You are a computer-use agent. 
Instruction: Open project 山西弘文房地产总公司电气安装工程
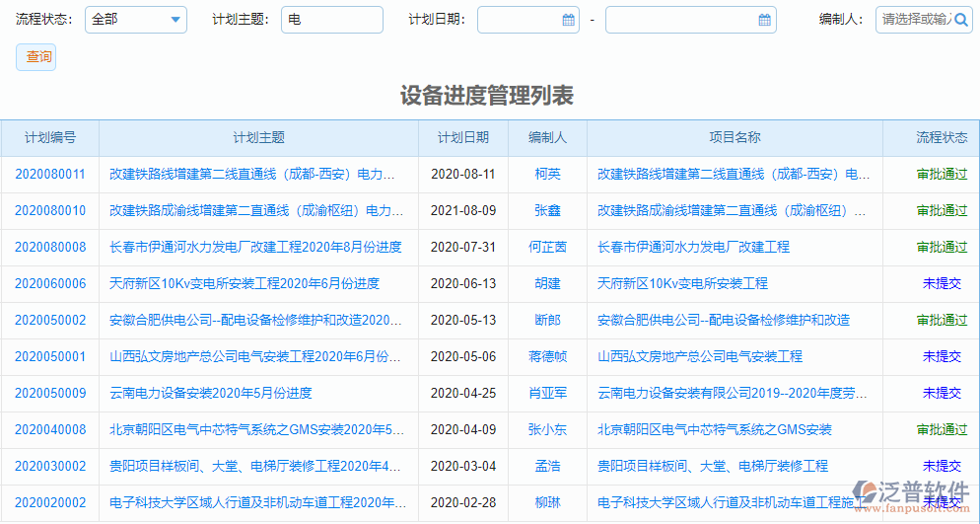(x=700, y=356)
